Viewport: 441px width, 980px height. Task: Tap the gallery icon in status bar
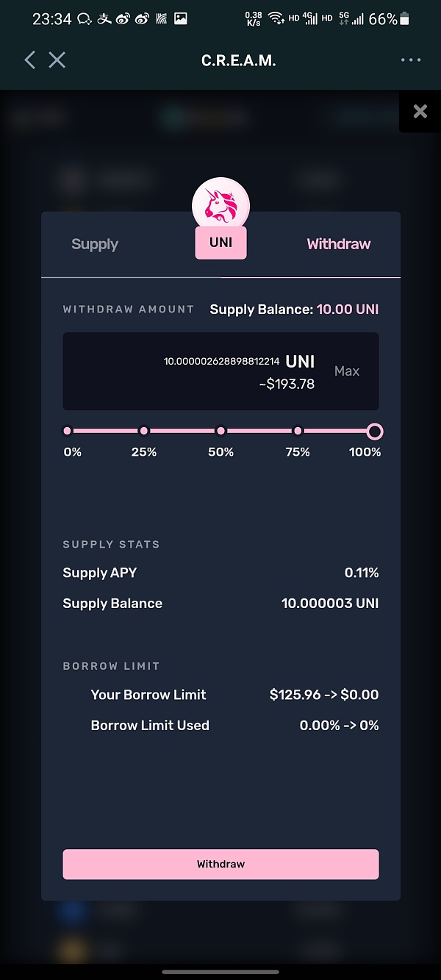click(x=180, y=18)
